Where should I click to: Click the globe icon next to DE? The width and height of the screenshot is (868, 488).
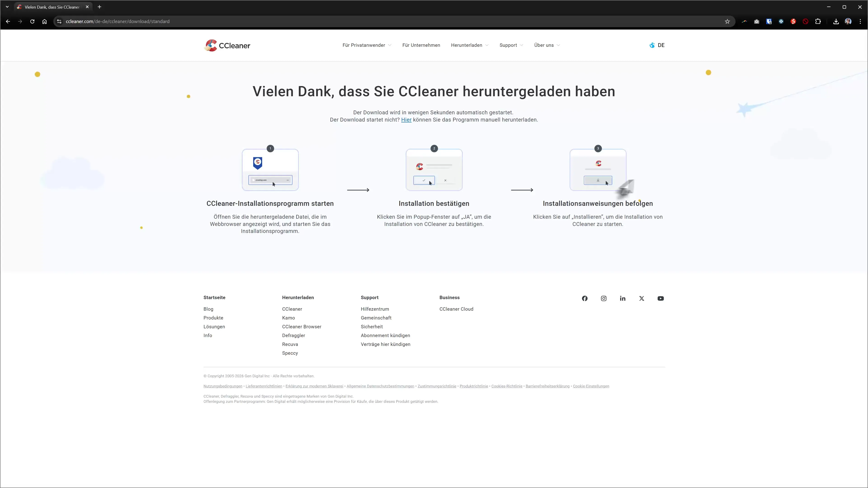[652, 45]
